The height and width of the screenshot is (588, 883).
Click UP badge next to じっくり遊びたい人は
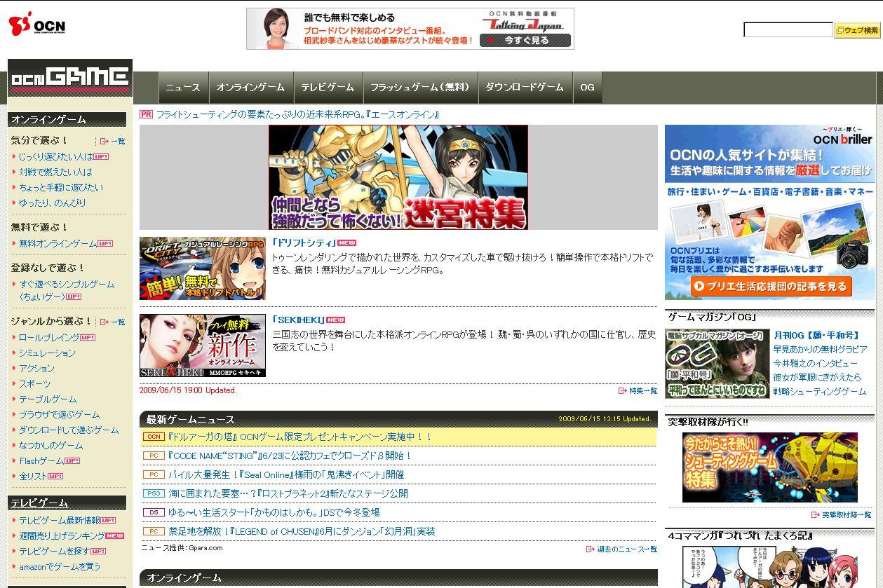(x=101, y=156)
